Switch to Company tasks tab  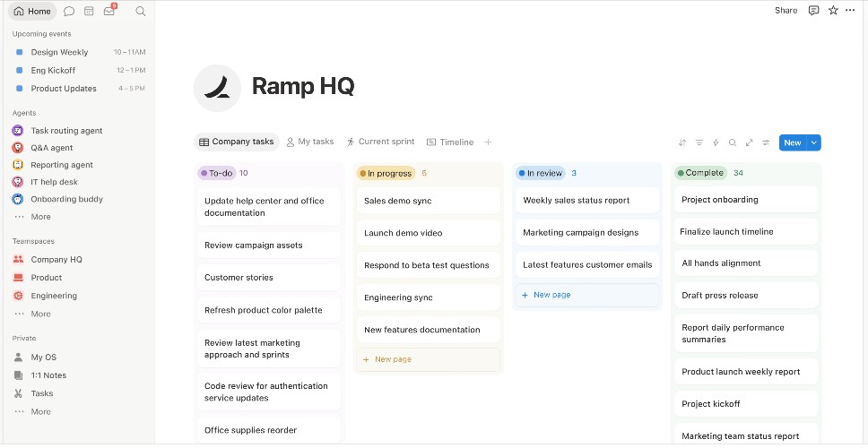[x=237, y=142]
